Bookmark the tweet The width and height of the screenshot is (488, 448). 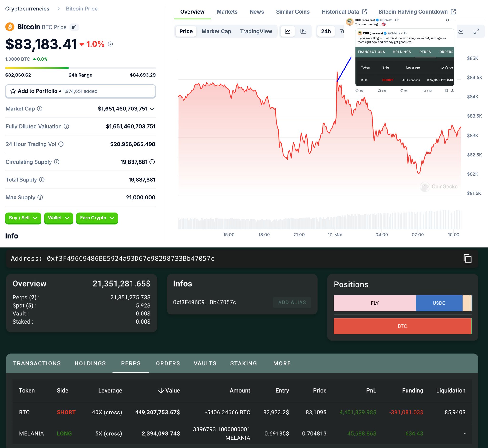[x=447, y=90]
